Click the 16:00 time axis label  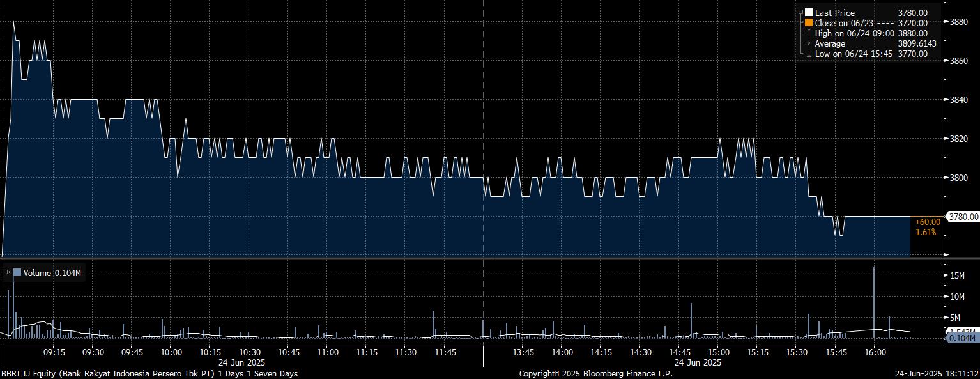pyautogui.click(x=875, y=352)
